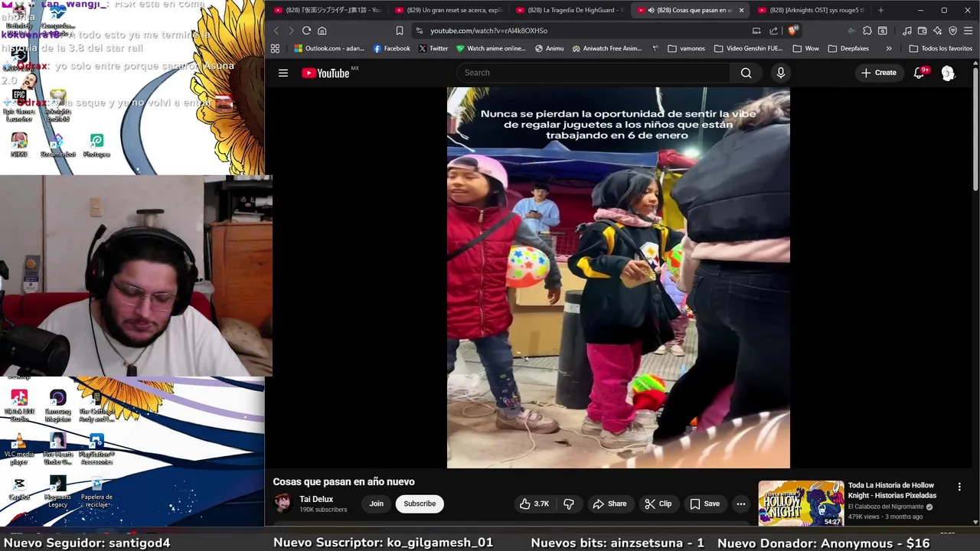Switch to the Japanese-titled first browser tab
The height and width of the screenshot is (551, 980).
click(327, 10)
